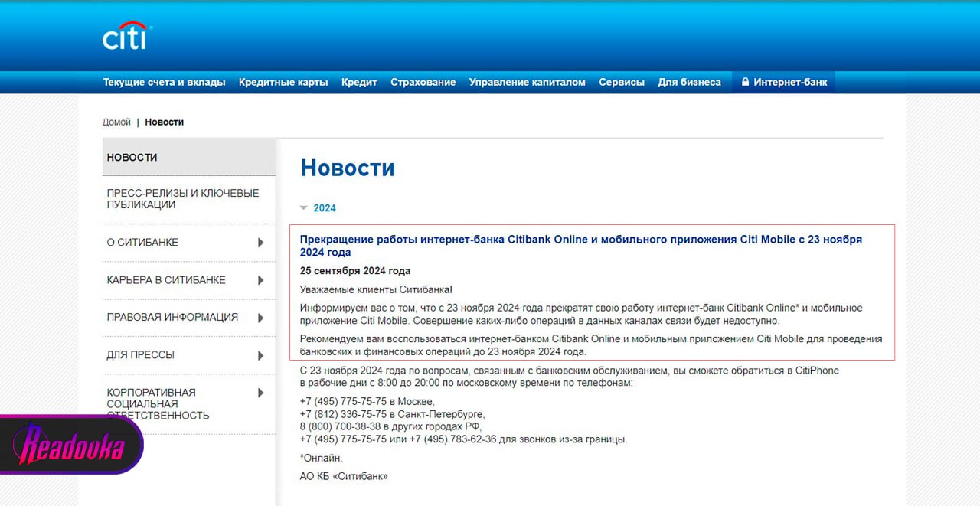This screenshot has height=506, width=980.
Task: Expand the ДЛЯ ПРЕССЫ arrow
Action: point(260,354)
